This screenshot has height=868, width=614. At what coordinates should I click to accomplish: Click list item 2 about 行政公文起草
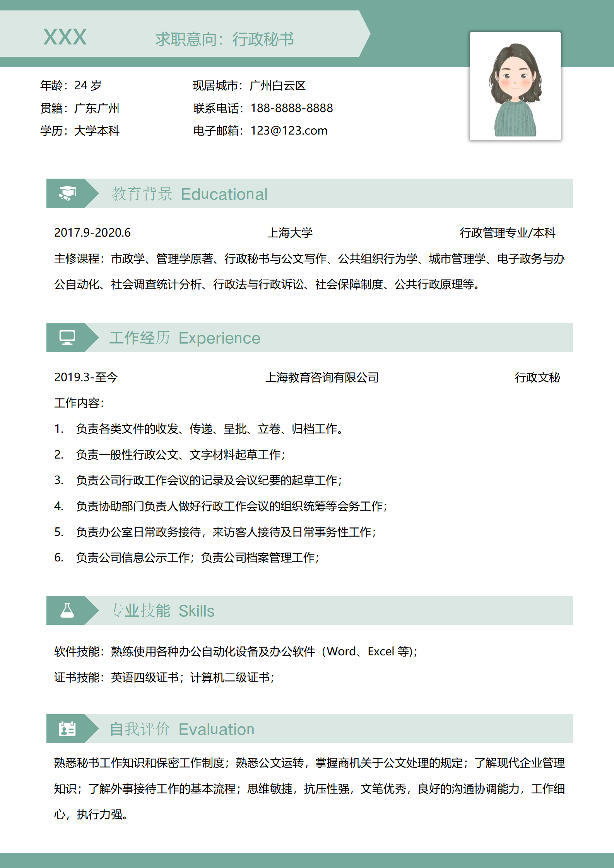point(170,455)
